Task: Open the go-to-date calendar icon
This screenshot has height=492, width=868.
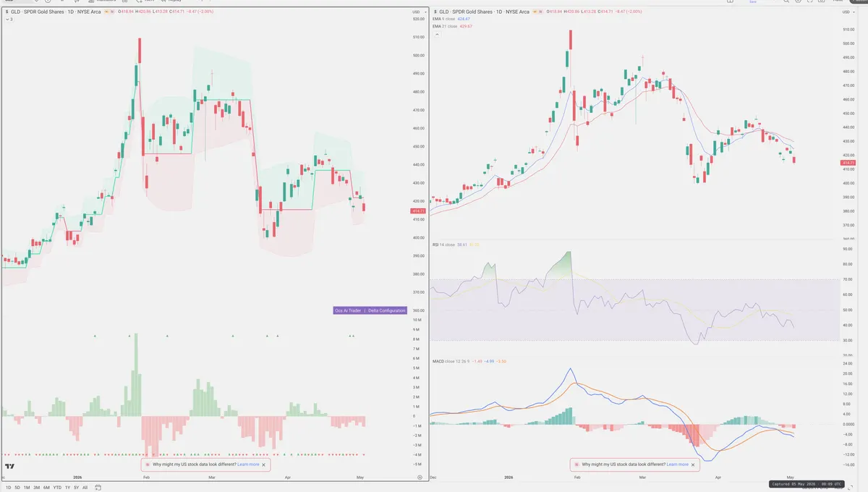Action: tap(98, 488)
